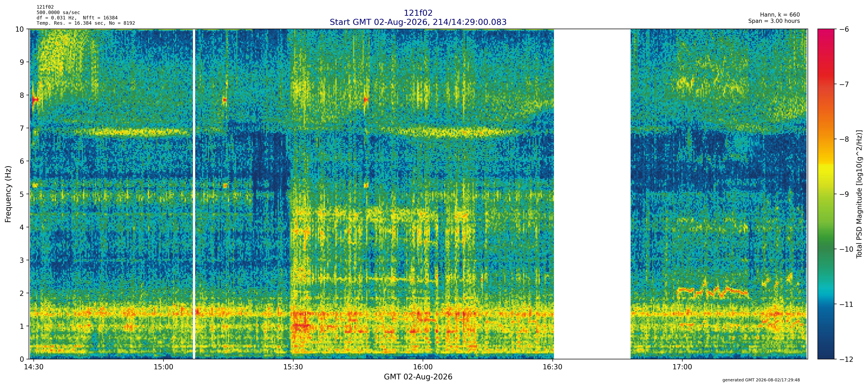Click the 16:00 time tick label

(x=423, y=367)
